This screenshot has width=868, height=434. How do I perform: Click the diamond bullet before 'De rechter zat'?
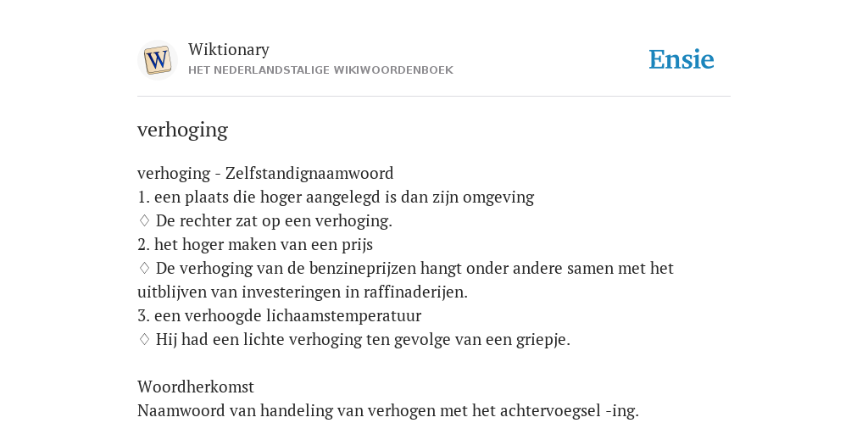click(x=144, y=221)
